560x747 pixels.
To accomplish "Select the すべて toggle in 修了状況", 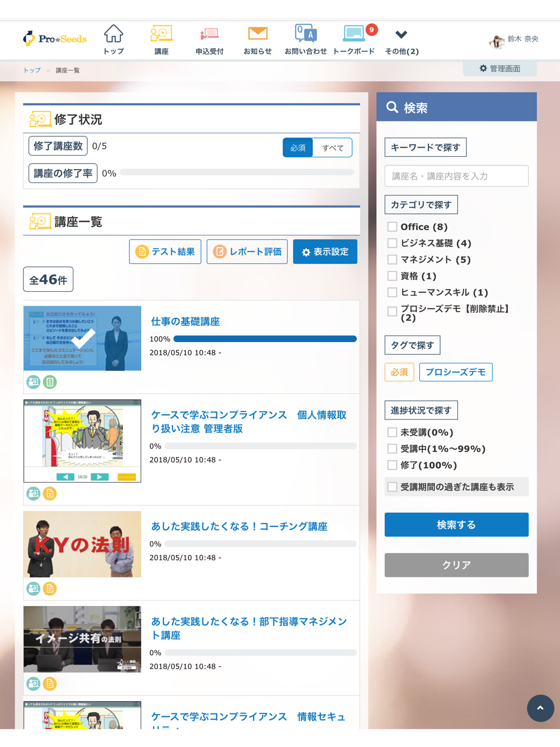I will click(333, 148).
